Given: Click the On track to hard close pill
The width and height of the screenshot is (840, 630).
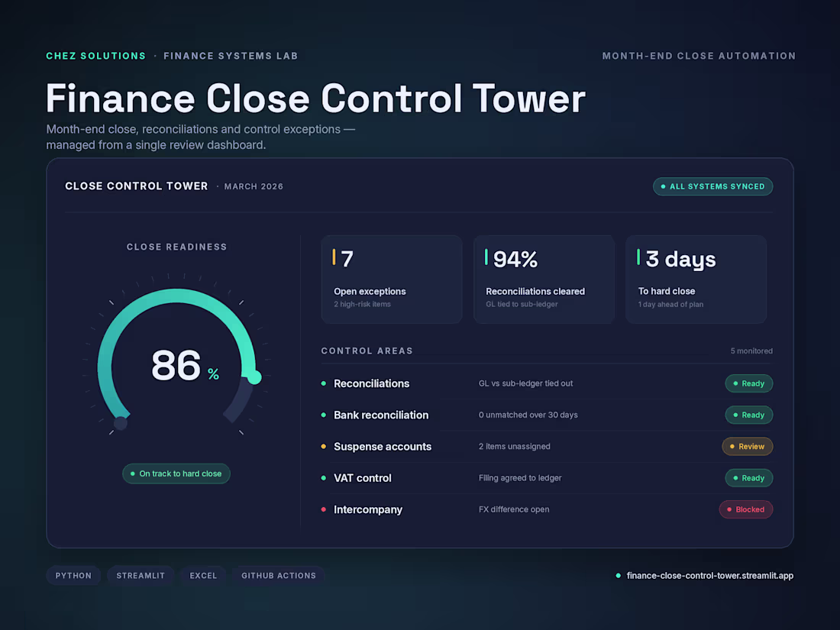Looking at the screenshot, I should tap(176, 473).
